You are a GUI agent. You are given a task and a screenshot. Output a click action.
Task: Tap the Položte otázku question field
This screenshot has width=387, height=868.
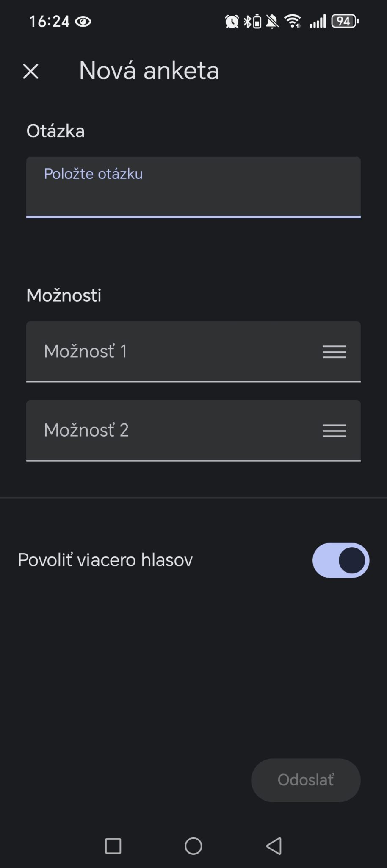[x=193, y=187]
